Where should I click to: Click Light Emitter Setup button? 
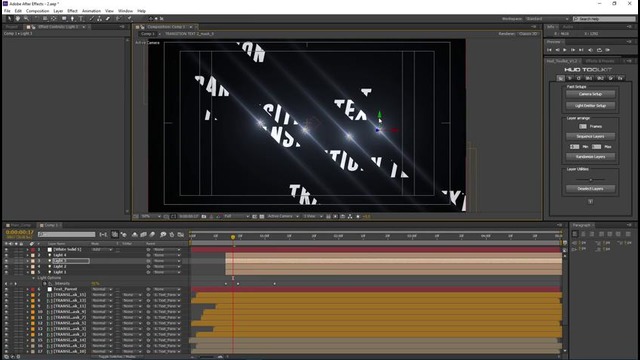[x=590, y=106]
